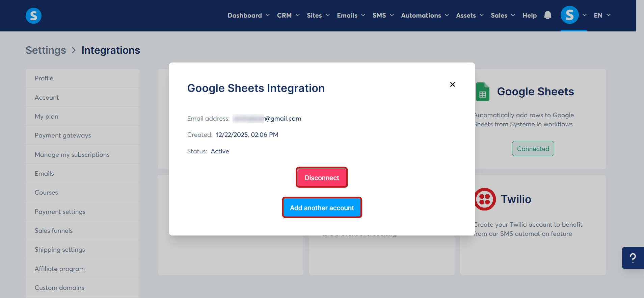This screenshot has height=298, width=644.
Task: Open Courses settings
Action: click(x=82, y=193)
